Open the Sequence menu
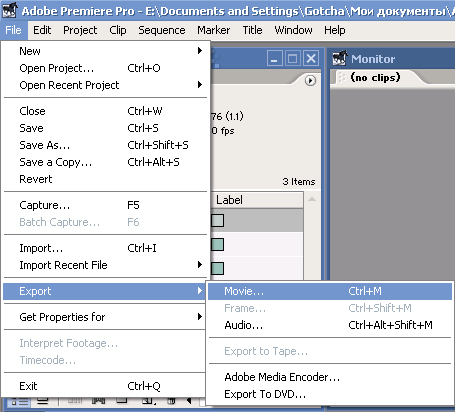This screenshot has width=455, height=412. tap(162, 30)
